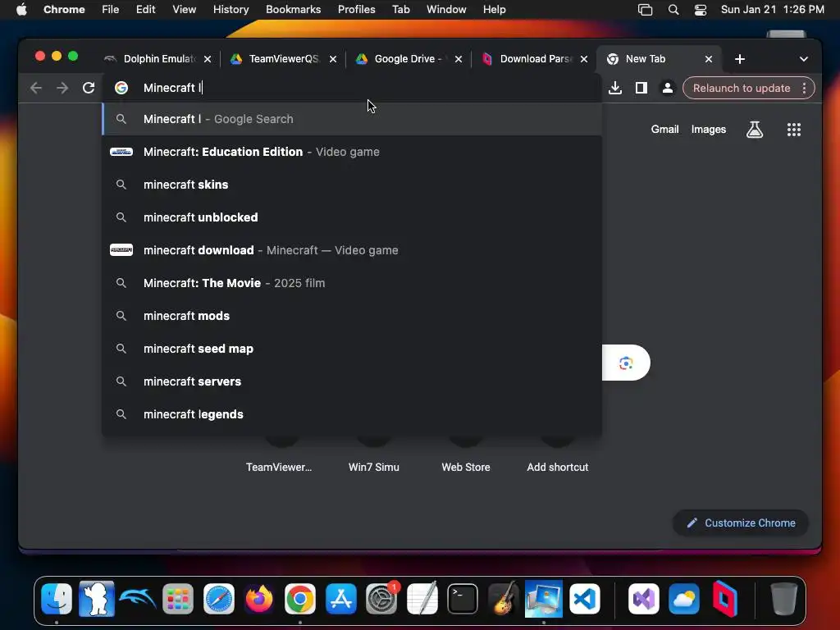This screenshot has height=630, width=840.
Task: Click the Relaunch to update button
Action: [x=742, y=88]
